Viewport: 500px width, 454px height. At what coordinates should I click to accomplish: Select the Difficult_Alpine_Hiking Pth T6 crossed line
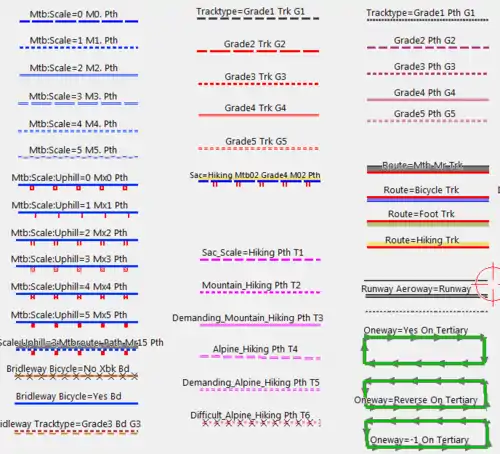click(261, 423)
